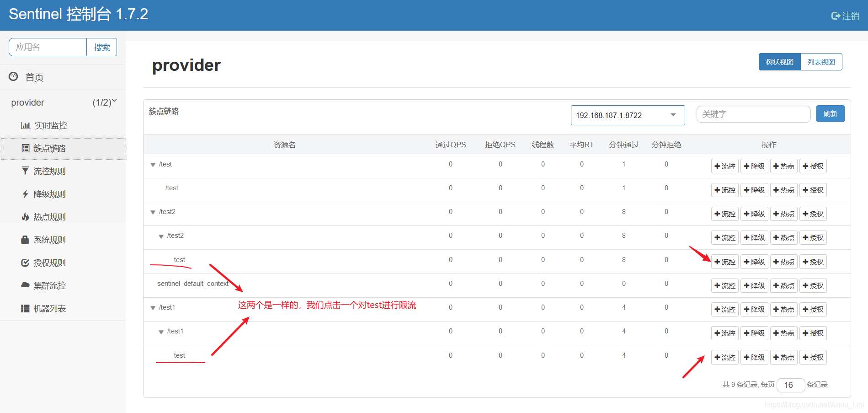The image size is (868, 413).
Task: Focus the 应用名 search field
Action: 48,47
